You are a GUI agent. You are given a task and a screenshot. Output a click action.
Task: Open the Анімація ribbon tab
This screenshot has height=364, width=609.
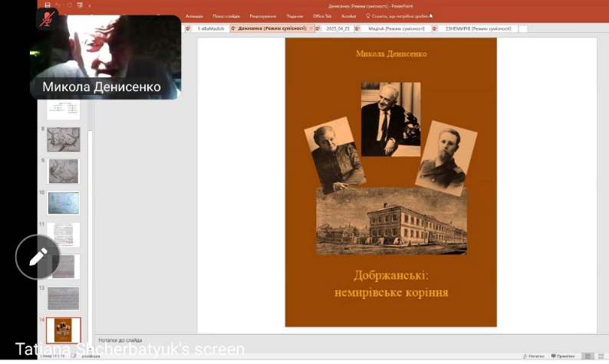[x=194, y=15]
